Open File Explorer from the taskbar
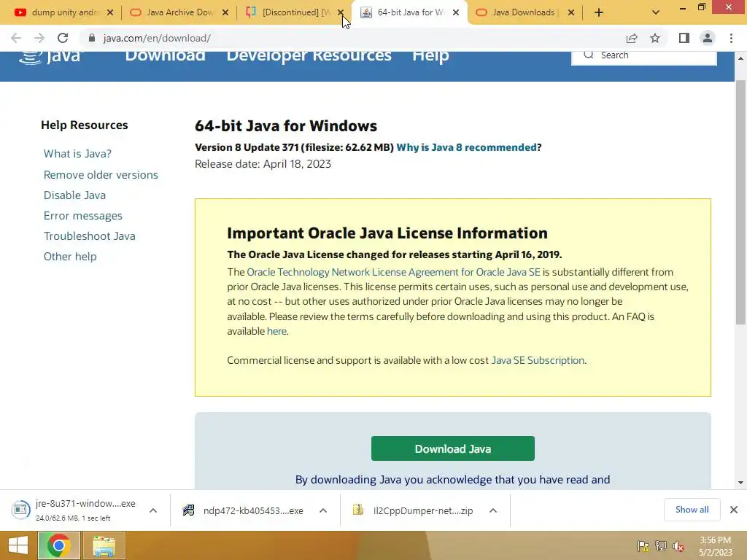This screenshot has height=560, width=747. (104, 545)
